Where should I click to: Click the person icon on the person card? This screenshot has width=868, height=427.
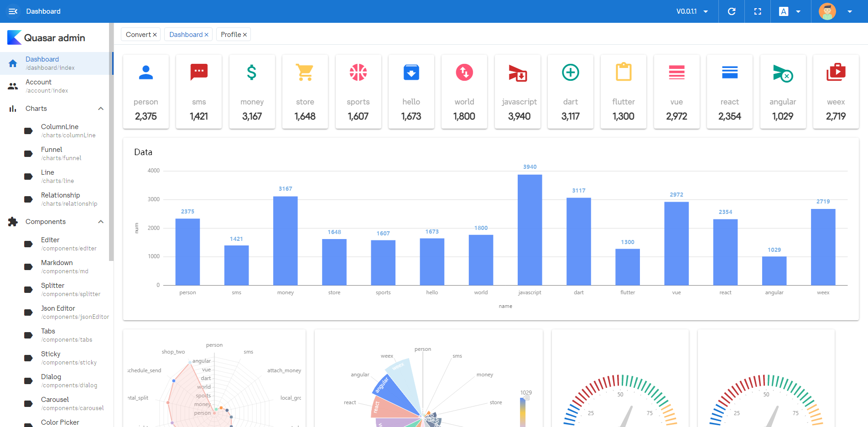pos(146,72)
